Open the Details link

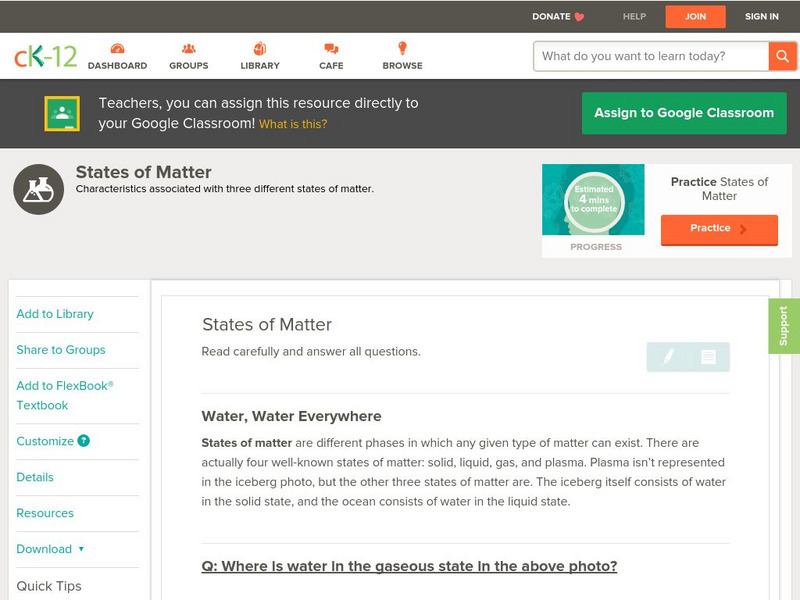pyautogui.click(x=35, y=477)
